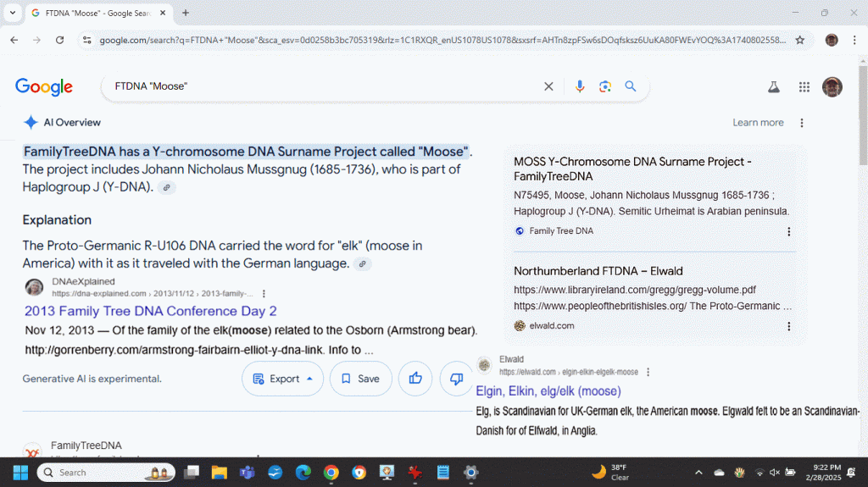Click Learn more for AI Overview
The width and height of the screenshot is (868, 487).
(758, 123)
